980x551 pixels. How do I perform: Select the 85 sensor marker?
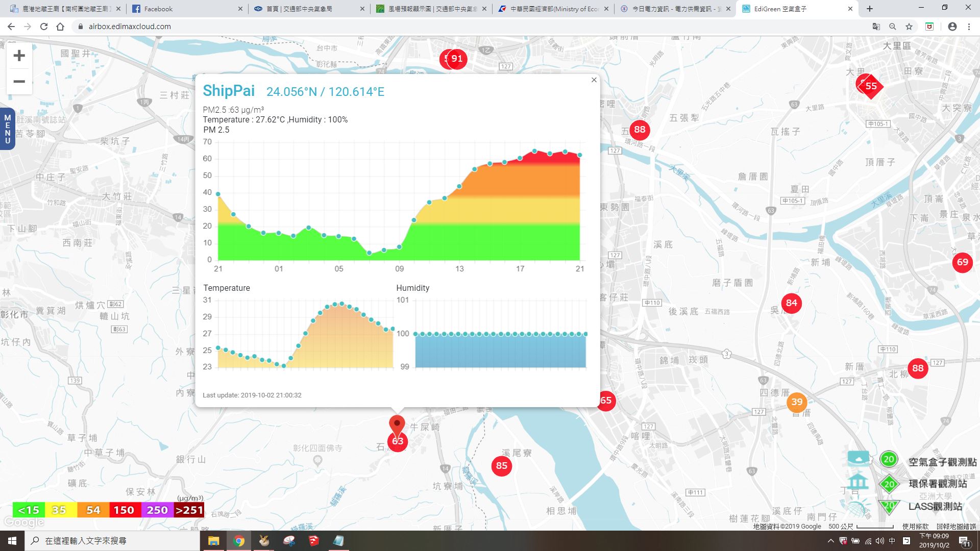click(502, 466)
